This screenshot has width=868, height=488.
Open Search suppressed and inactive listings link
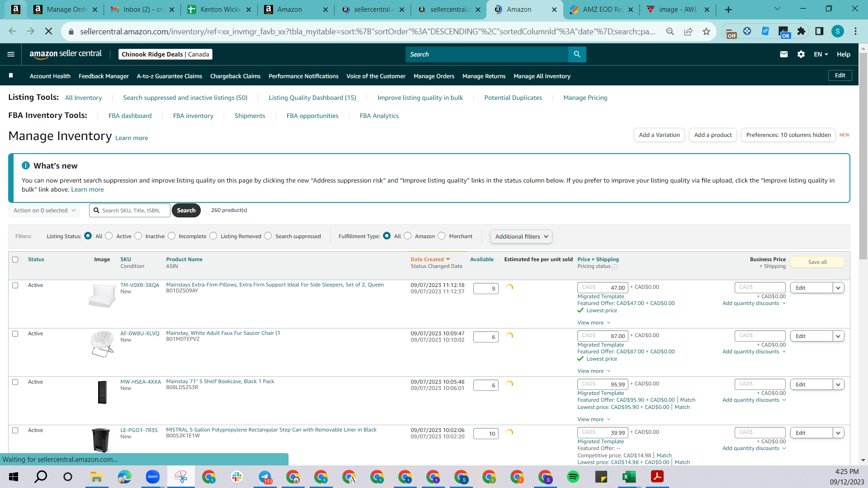tap(185, 98)
